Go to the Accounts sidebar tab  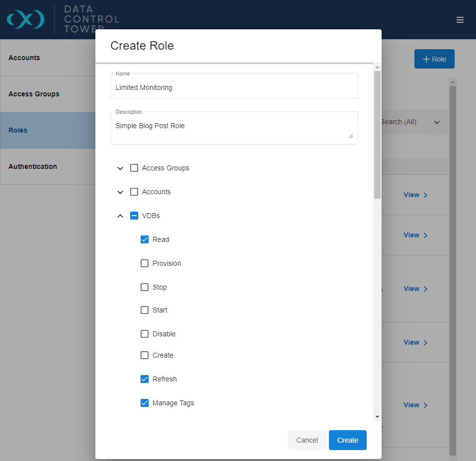(x=48, y=58)
